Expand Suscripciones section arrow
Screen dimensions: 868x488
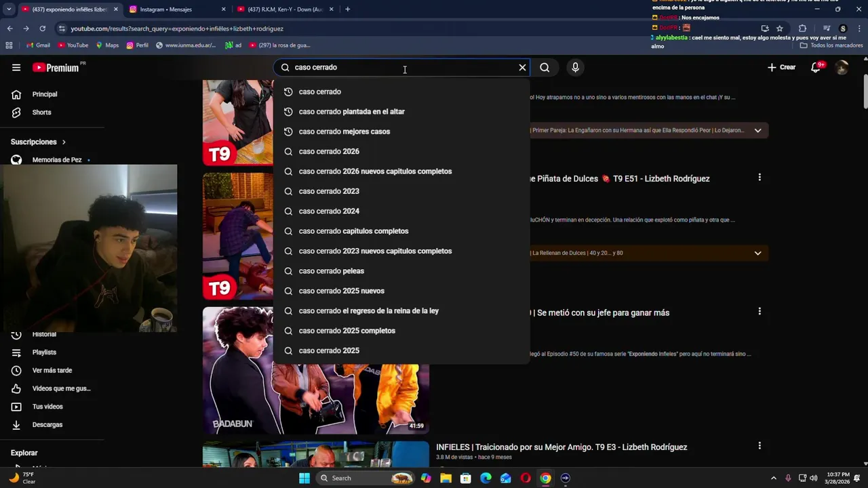point(64,142)
